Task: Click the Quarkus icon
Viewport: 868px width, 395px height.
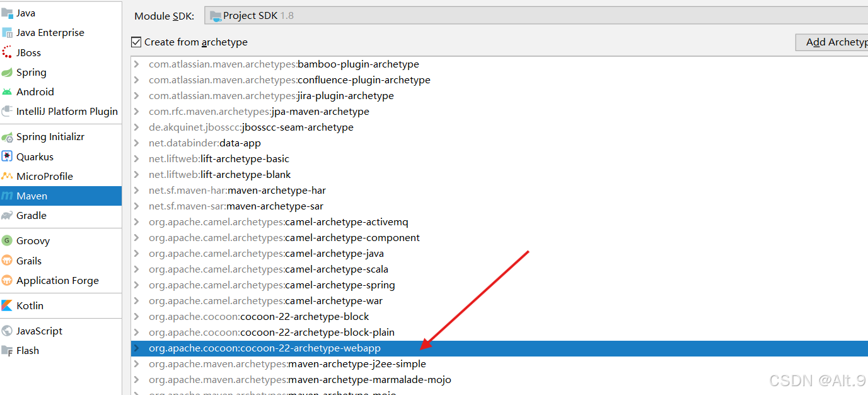Action: click(x=7, y=157)
